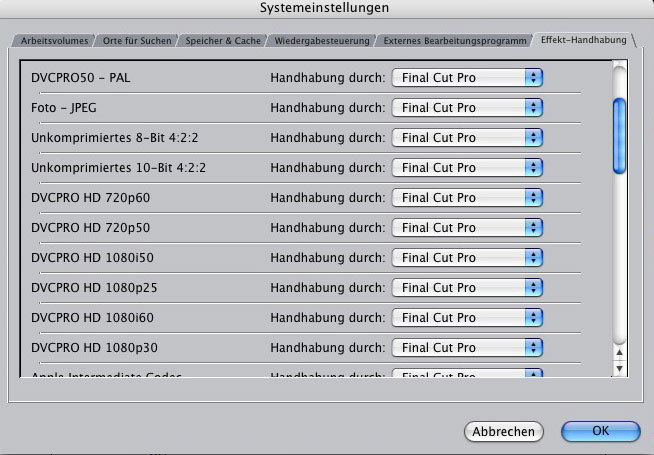654x455 pixels.
Task: Open DVCPRO HD 1080i60 handling dropdown
Action: pos(466,318)
